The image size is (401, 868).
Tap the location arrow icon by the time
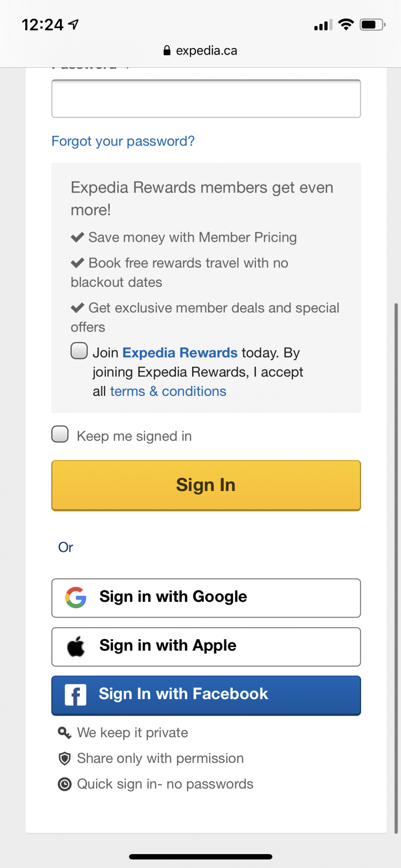point(74,25)
